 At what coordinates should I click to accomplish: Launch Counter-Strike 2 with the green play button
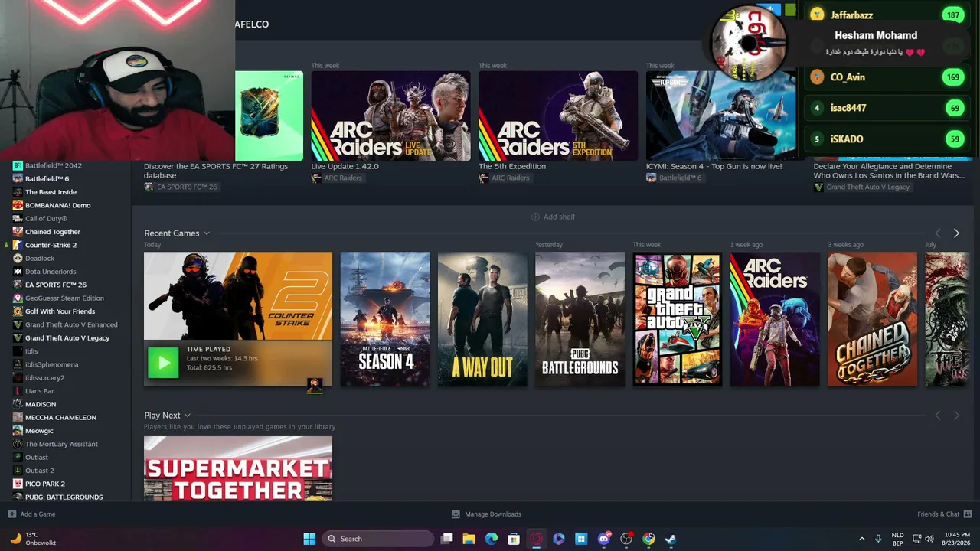click(163, 363)
